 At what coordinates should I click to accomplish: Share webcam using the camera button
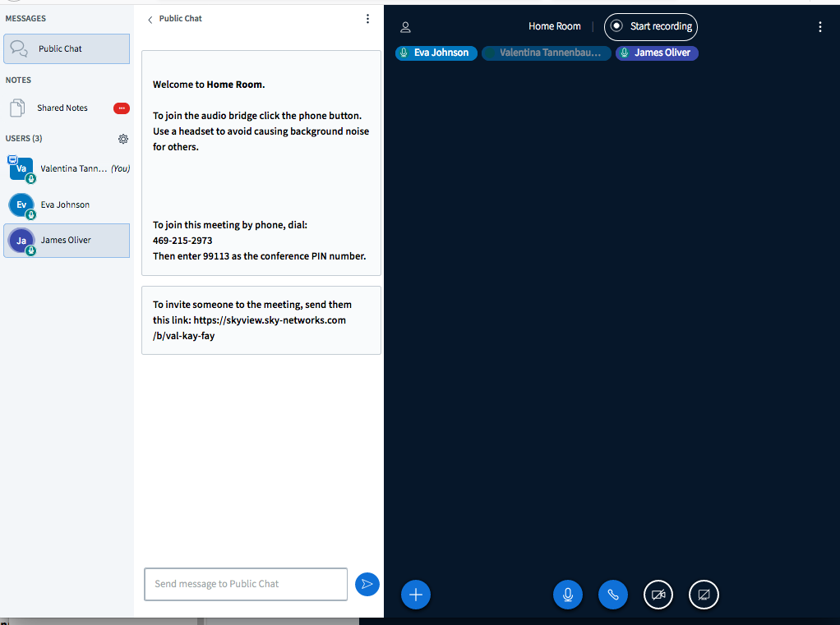[658, 595]
